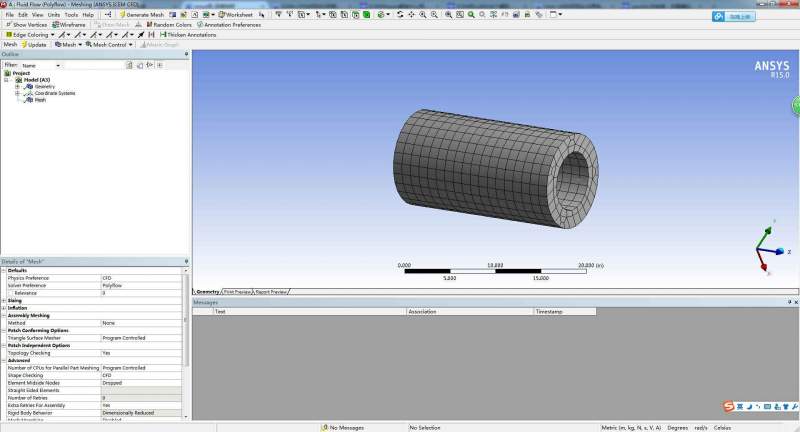800x432 pixels.
Task: Click the Element Midside Nodes Dropped value
Action: coord(141,383)
